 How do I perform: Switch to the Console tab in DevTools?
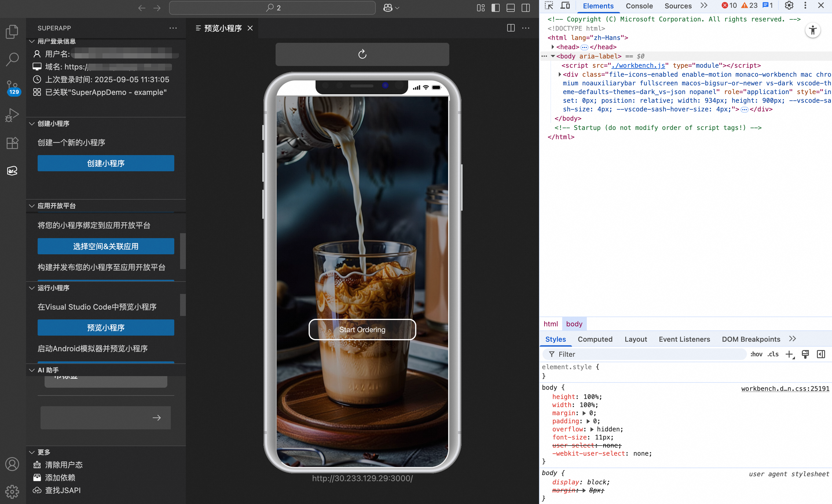point(639,6)
